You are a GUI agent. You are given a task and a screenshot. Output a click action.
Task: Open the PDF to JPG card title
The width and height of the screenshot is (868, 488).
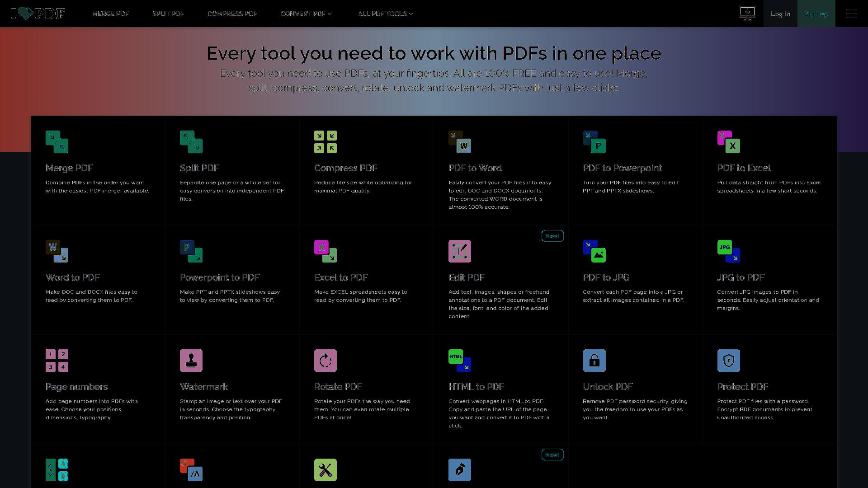click(606, 277)
